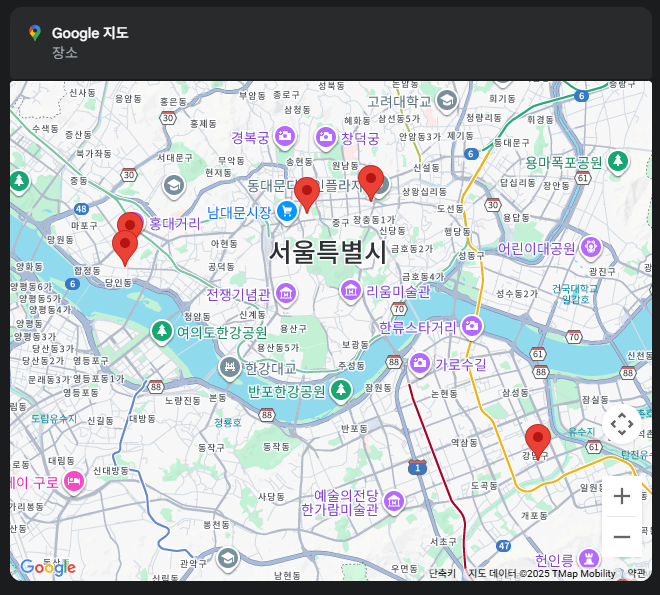Click the 서초구 district label
The width and height of the screenshot is (660, 595).
coord(443,542)
